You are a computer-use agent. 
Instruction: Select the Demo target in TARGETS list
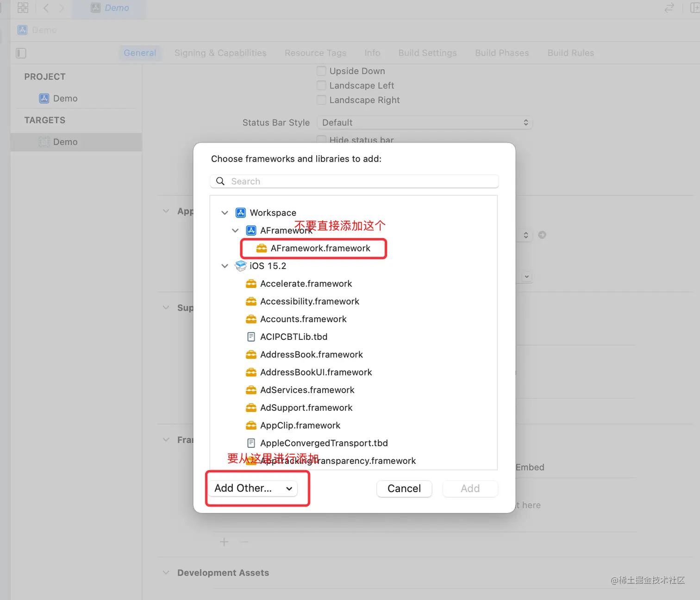tap(76, 142)
